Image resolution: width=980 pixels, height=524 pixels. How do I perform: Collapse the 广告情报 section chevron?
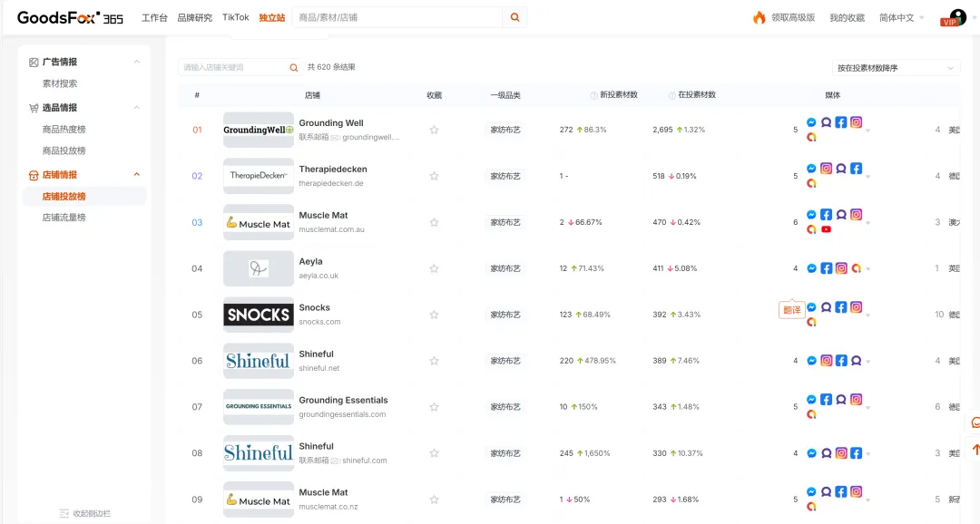tap(136, 62)
